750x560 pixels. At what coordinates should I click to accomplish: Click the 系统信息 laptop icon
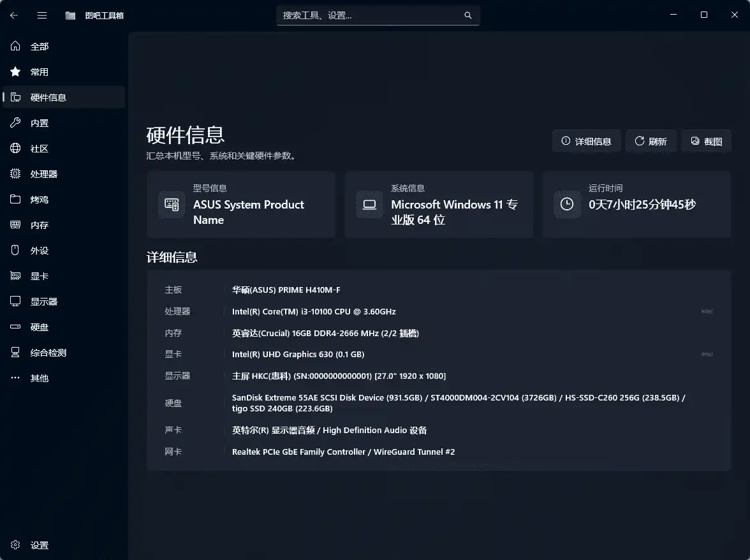click(x=369, y=205)
